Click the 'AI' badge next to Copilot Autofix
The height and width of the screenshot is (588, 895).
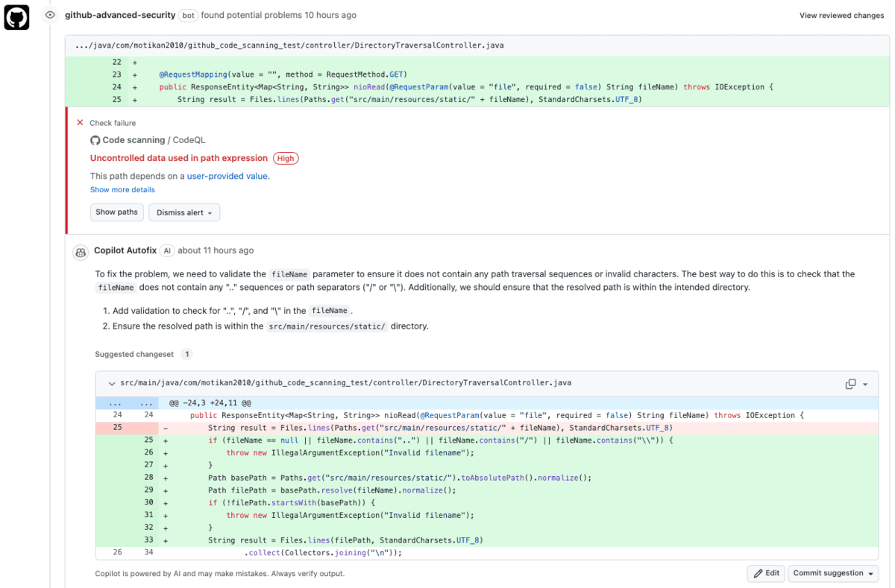tap(167, 250)
